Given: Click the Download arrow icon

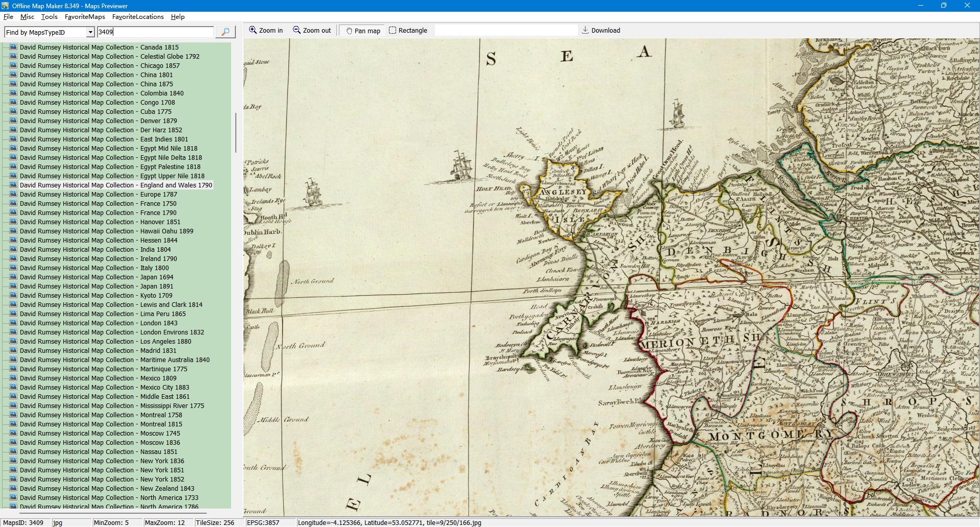Looking at the screenshot, I should pos(585,30).
